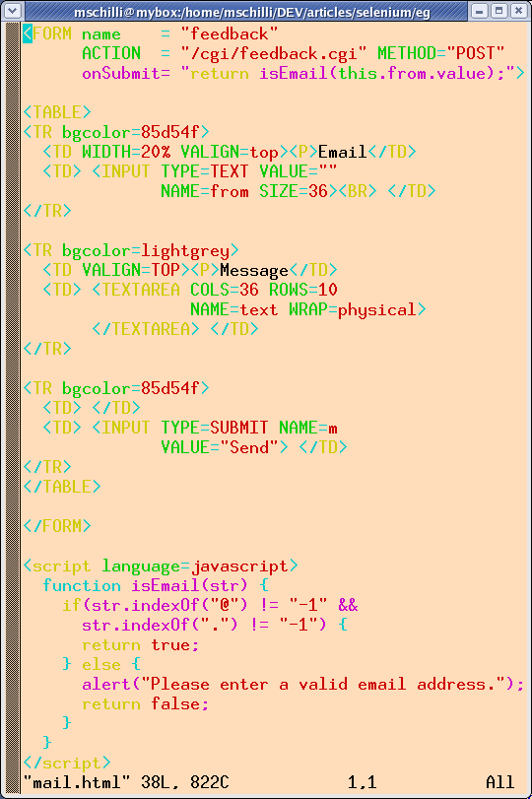Click the function isEmail(str) declaration
Image resolution: width=532 pixels, height=799 pixels.
pos(145,586)
